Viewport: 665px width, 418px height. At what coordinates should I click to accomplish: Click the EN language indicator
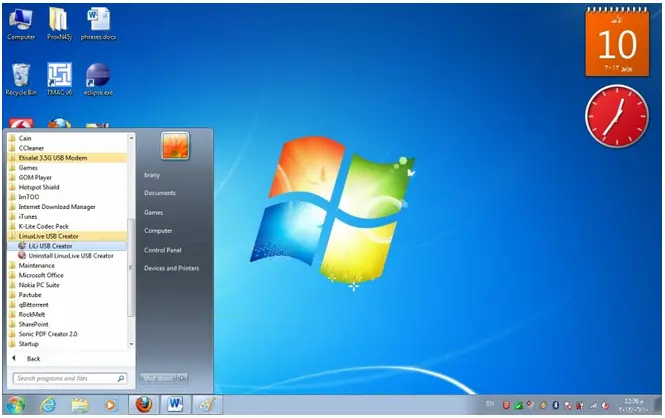point(490,404)
